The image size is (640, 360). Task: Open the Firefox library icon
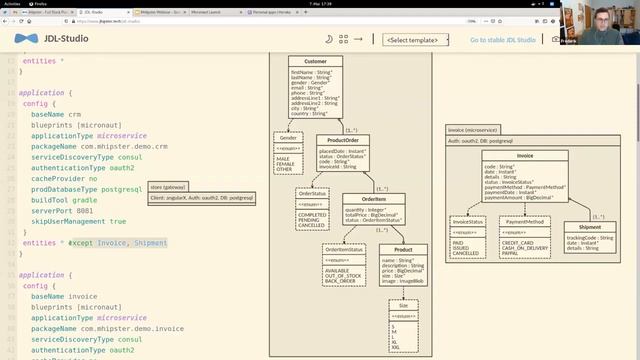[537, 21]
